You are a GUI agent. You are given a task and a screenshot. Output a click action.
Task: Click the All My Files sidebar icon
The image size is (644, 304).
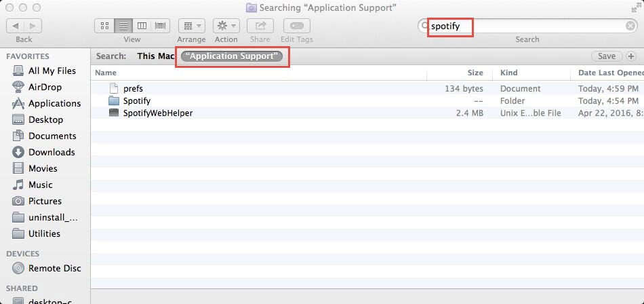click(x=18, y=71)
